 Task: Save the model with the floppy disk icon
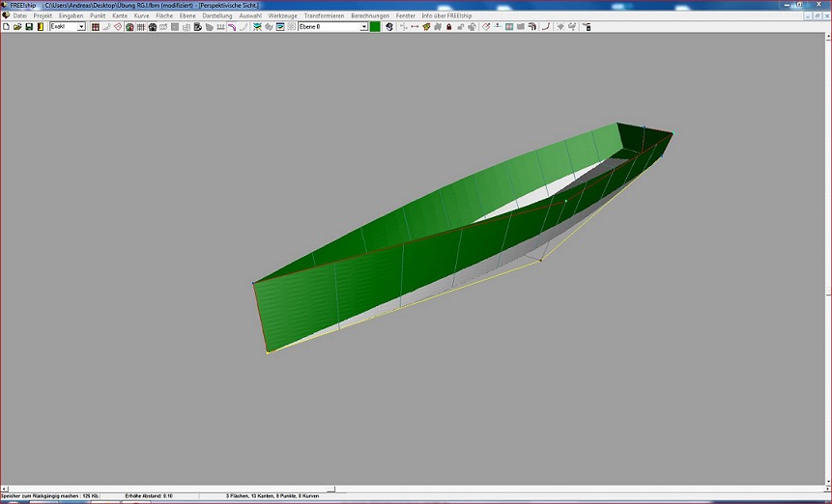29,27
